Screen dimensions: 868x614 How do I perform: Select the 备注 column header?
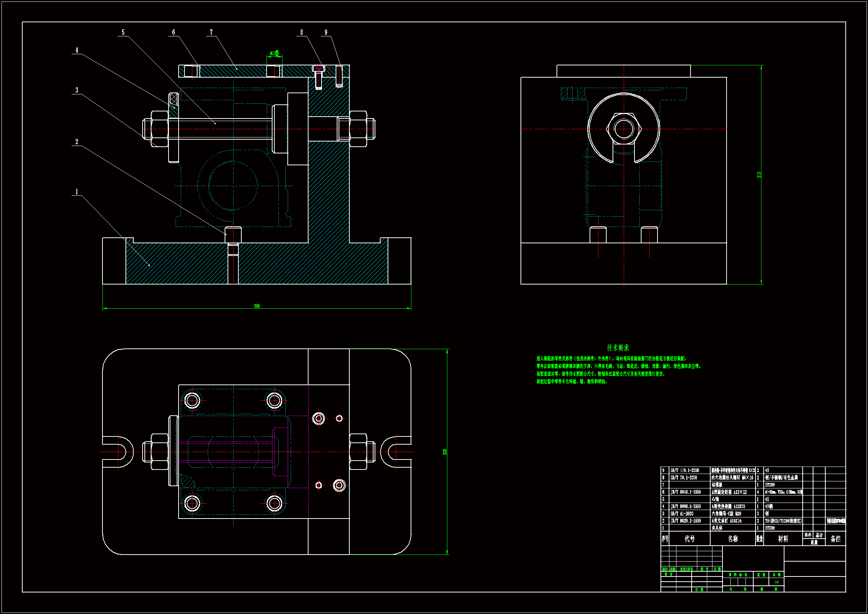click(x=835, y=539)
